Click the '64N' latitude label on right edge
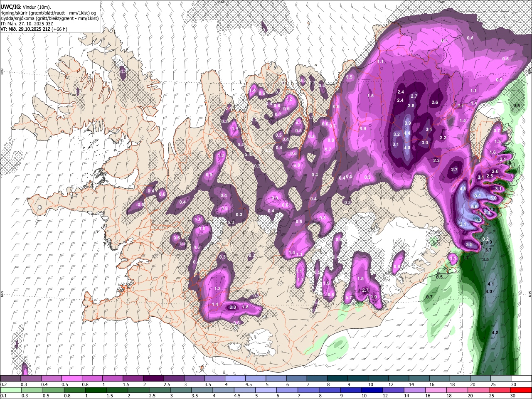532x399 pixels. tap(530, 294)
